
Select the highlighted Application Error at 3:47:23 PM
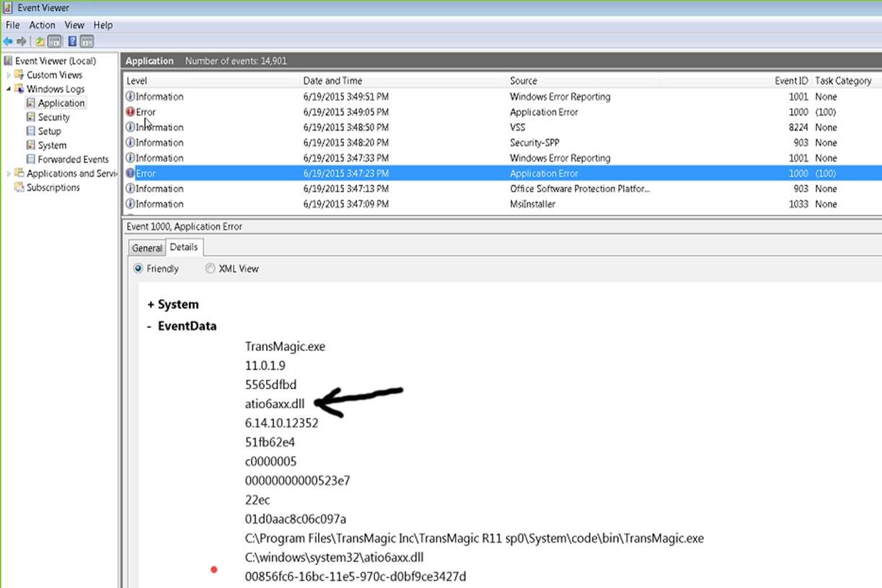tap(503, 174)
